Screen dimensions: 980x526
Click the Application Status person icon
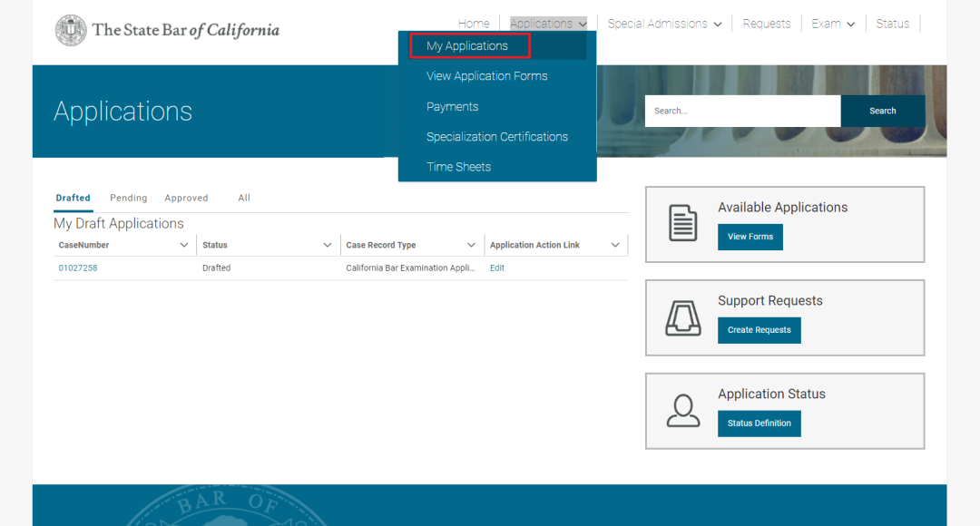(682, 411)
